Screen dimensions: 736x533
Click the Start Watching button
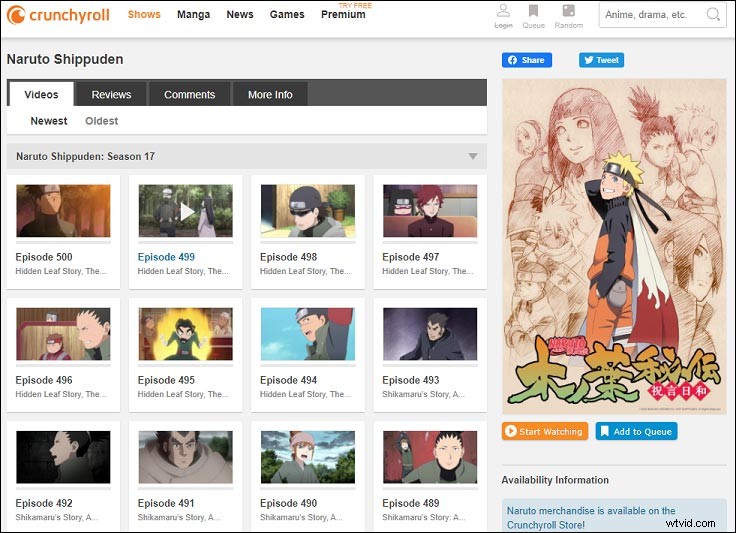(544, 431)
